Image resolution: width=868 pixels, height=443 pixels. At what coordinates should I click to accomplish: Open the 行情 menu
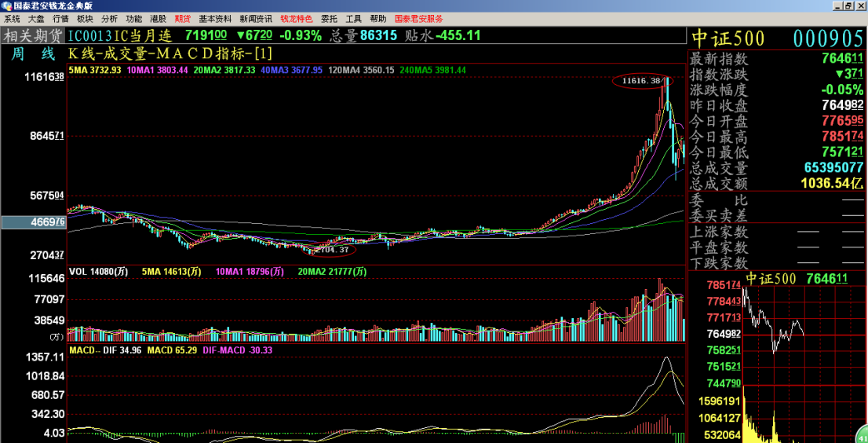(60, 19)
